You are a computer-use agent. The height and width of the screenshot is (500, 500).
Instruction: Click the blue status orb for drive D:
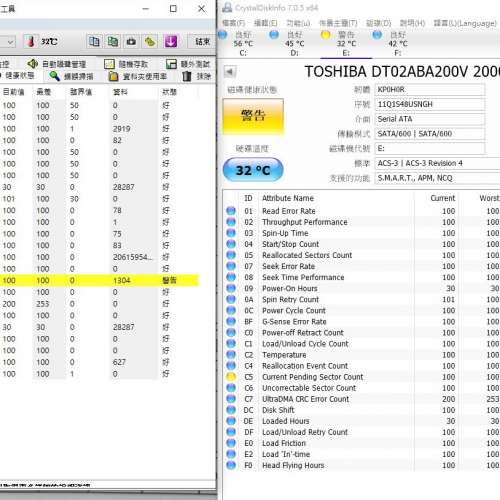(x=274, y=34)
